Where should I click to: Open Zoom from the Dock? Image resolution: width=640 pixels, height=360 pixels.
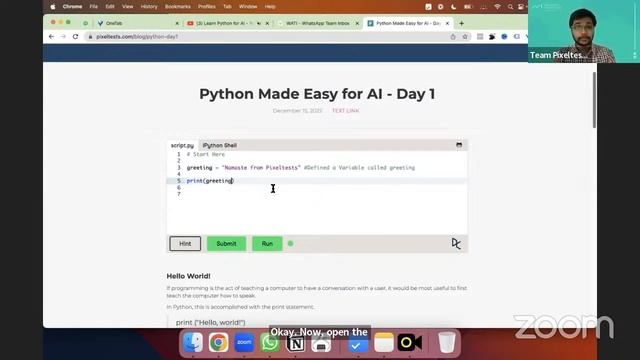point(244,342)
